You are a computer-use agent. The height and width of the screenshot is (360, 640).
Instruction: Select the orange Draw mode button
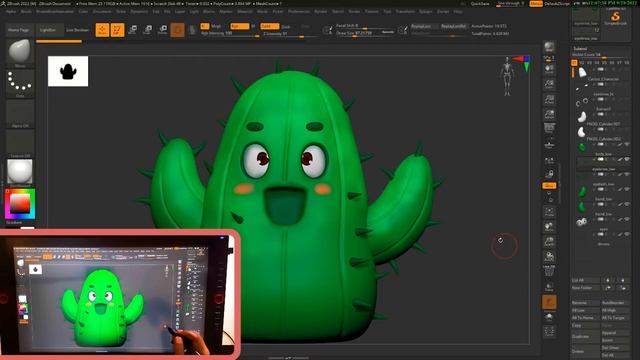117,30
